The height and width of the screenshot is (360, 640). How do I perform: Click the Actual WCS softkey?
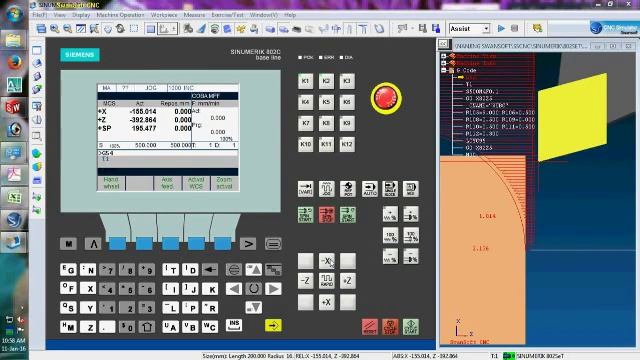click(x=196, y=183)
